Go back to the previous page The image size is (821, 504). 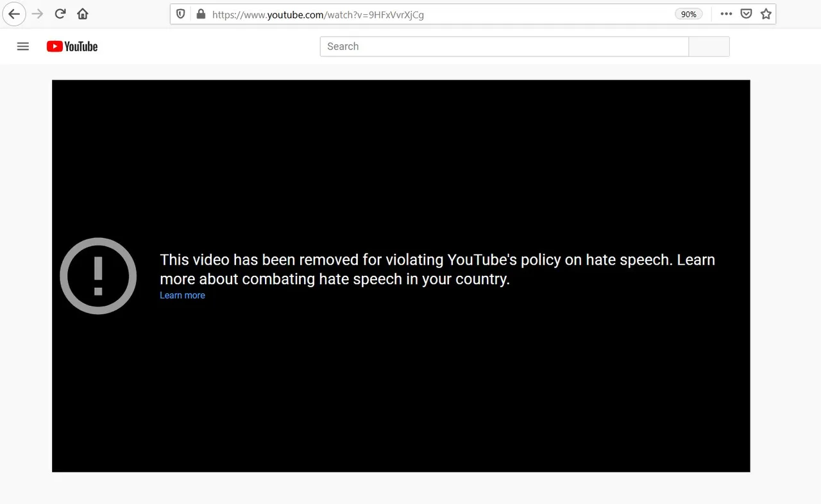point(14,14)
